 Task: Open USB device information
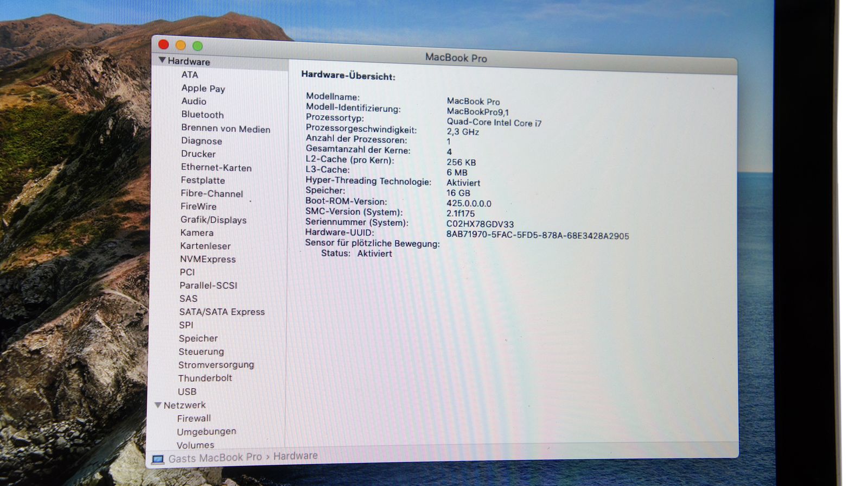(x=187, y=392)
